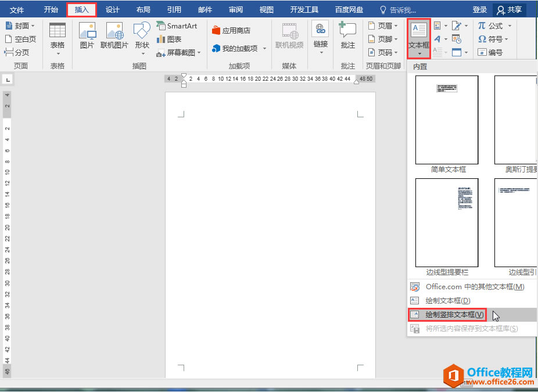Viewport: 538px width, 392px height.
Task: Click the first-line indent marker on ruler
Action: [184, 75]
